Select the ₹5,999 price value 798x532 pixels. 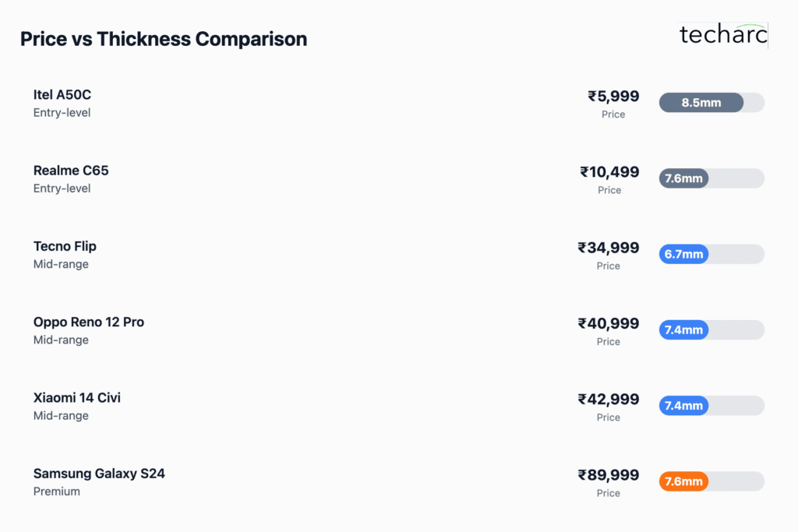(x=613, y=96)
